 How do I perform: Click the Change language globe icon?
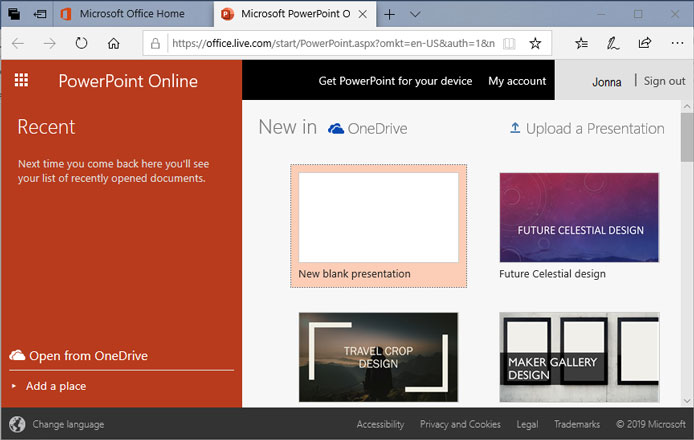(x=17, y=424)
